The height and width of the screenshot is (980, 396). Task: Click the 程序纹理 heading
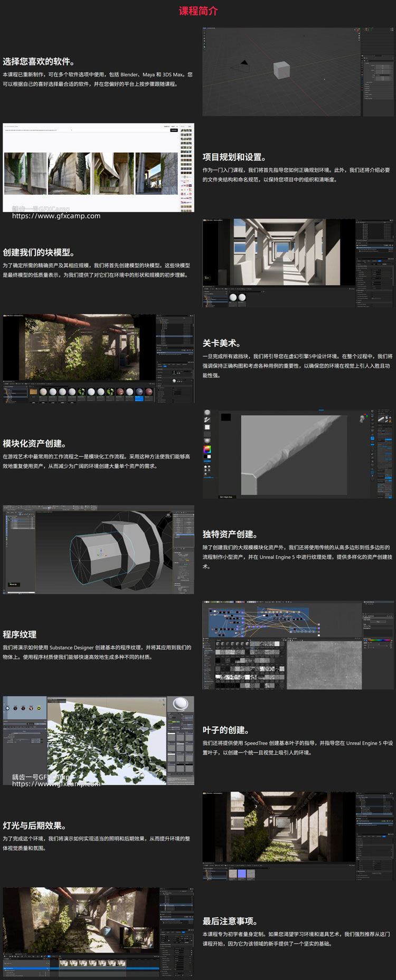(20, 634)
